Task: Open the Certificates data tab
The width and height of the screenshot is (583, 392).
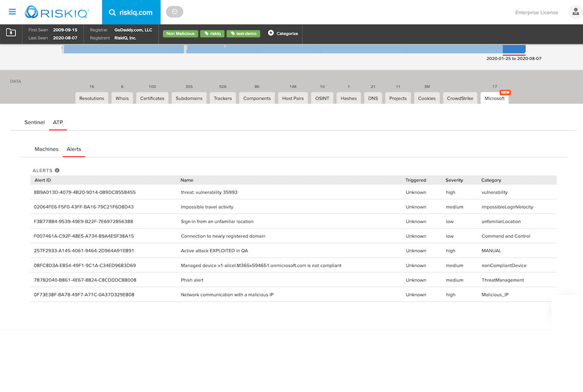Action: 152,98
